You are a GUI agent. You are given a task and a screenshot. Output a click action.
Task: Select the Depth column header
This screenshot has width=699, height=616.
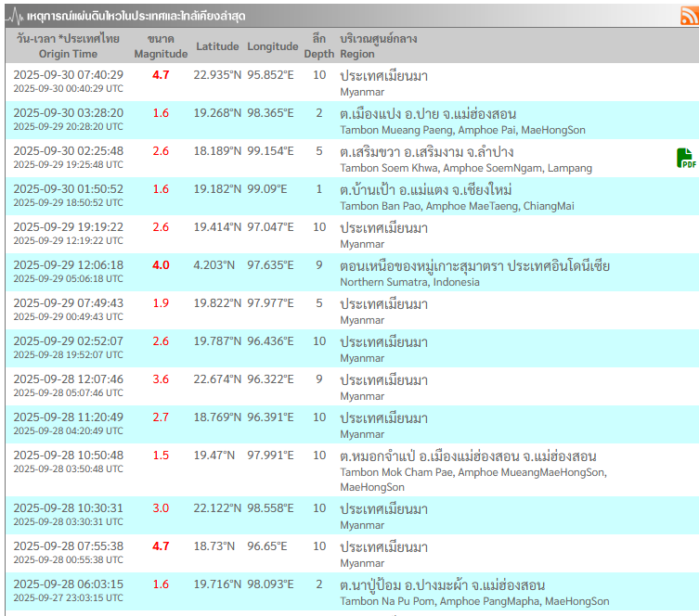(x=319, y=45)
